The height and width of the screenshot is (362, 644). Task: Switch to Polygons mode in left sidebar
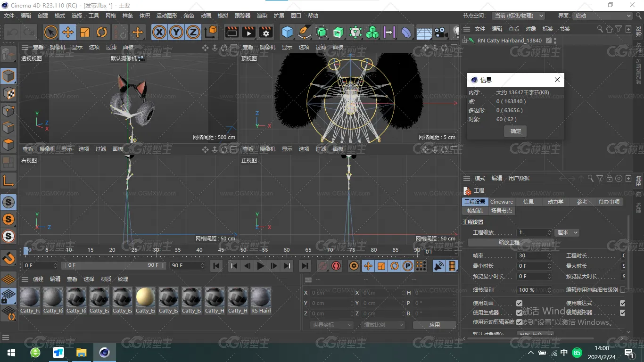(8, 145)
